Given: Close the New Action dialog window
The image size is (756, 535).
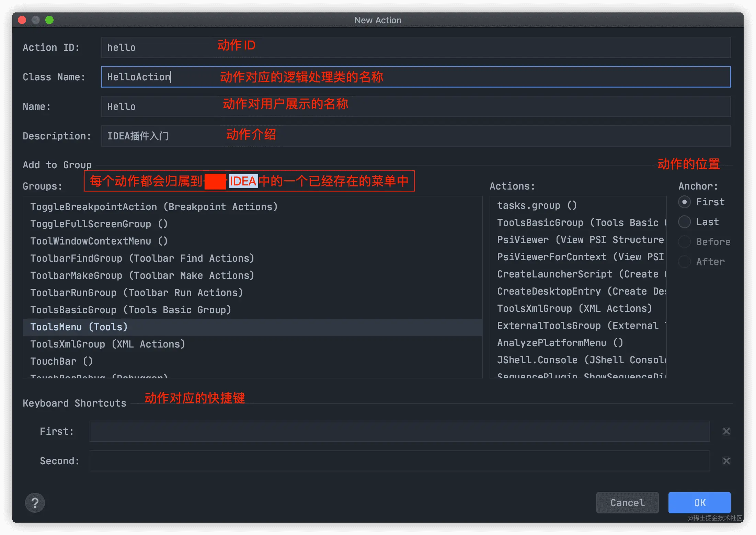Looking at the screenshot, I should [x=22, y=20].
